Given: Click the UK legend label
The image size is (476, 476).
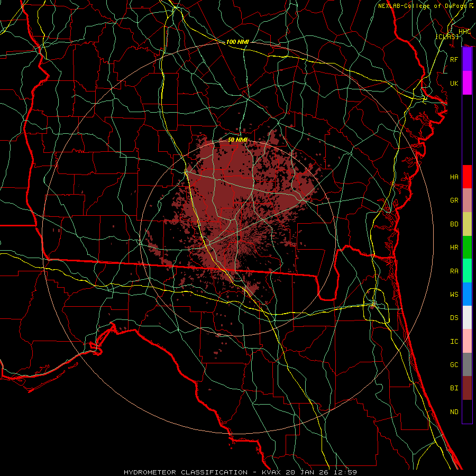Looking at the screenshot, I should pos(454,83).
